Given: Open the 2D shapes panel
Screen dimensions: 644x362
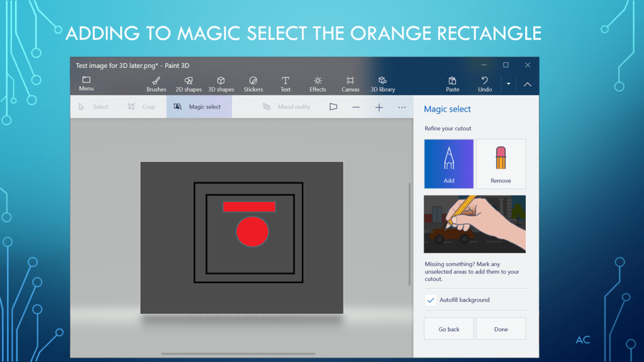Looking at the screenshot, I should (x=188, y=84).
